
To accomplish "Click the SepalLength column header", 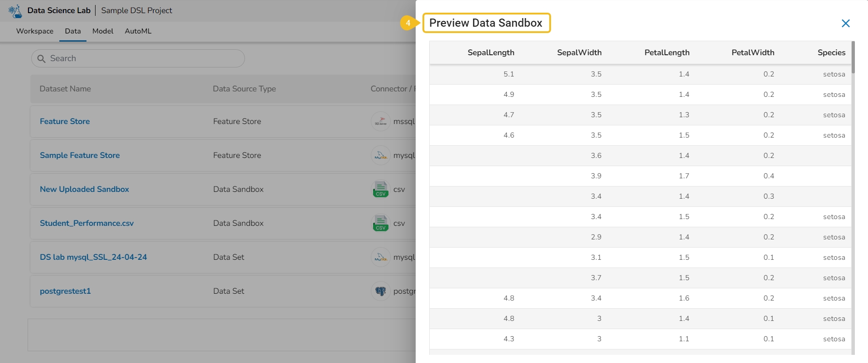I will tap(490, 53).
